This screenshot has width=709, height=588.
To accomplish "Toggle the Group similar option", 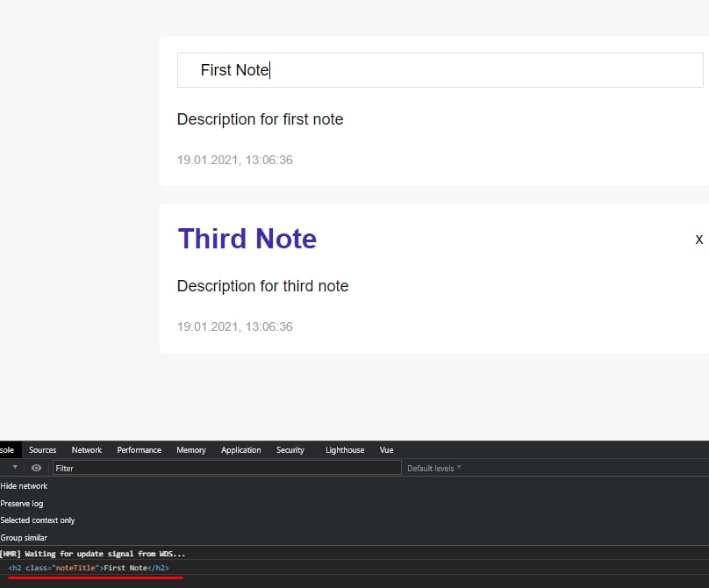I will (x=24, y=538).
